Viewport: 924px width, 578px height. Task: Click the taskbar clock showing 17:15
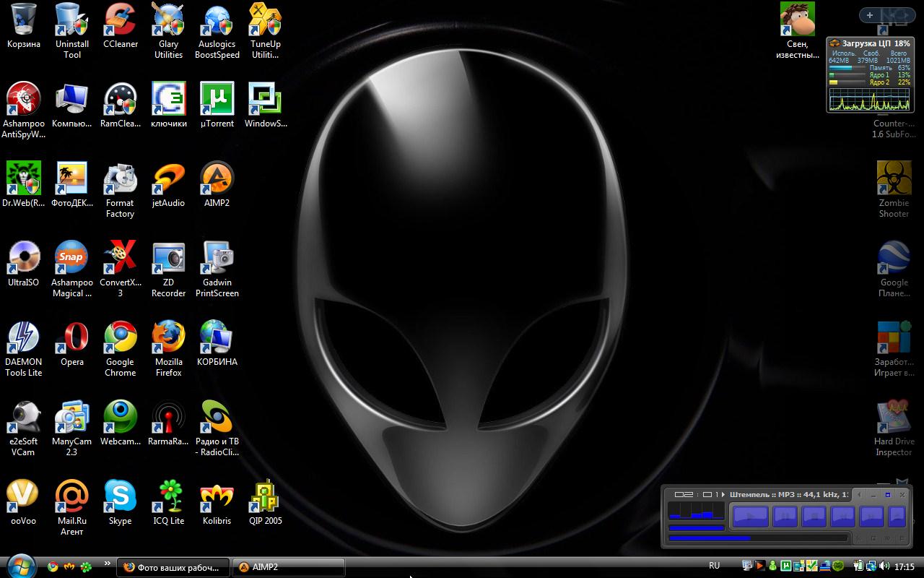pos(905,567)
